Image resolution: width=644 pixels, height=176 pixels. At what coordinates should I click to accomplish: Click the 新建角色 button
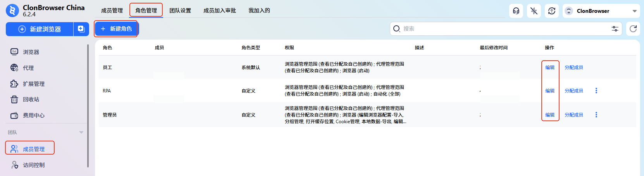116,29
